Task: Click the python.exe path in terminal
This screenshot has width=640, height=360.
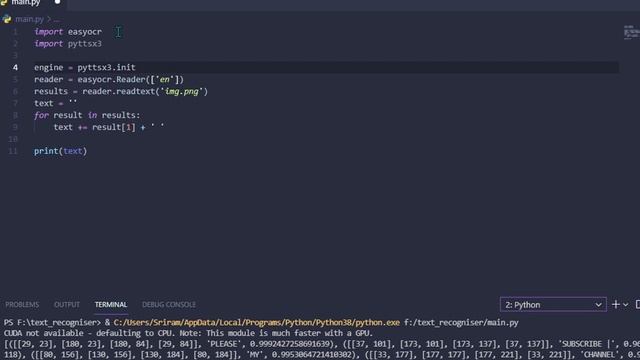Action: click(x=256, y=322)
